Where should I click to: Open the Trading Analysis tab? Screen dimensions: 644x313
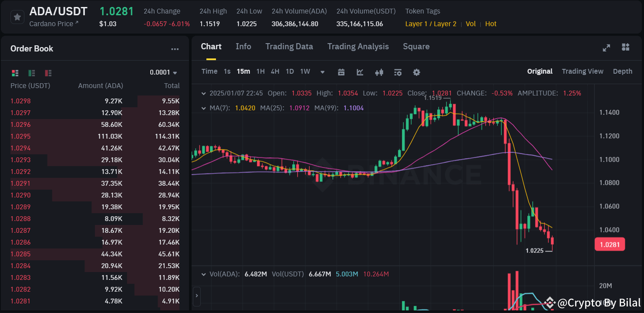pos(358,47)
